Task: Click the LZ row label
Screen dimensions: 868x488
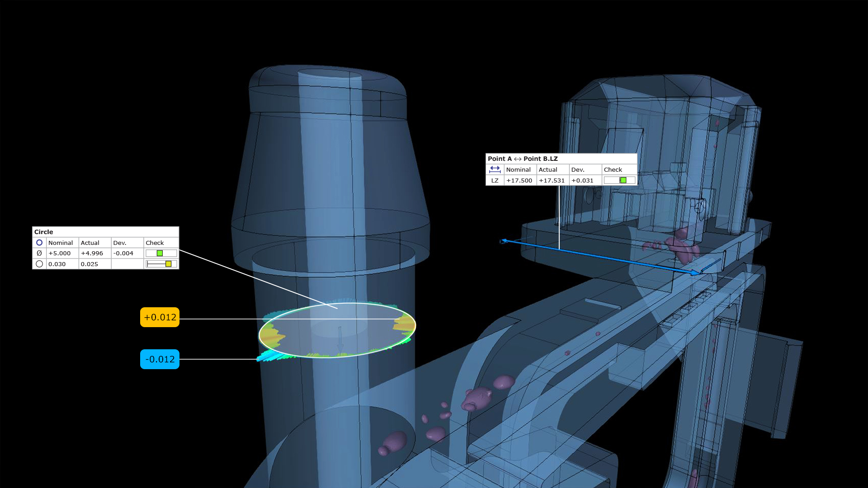Action: click(x=495, y=180)
